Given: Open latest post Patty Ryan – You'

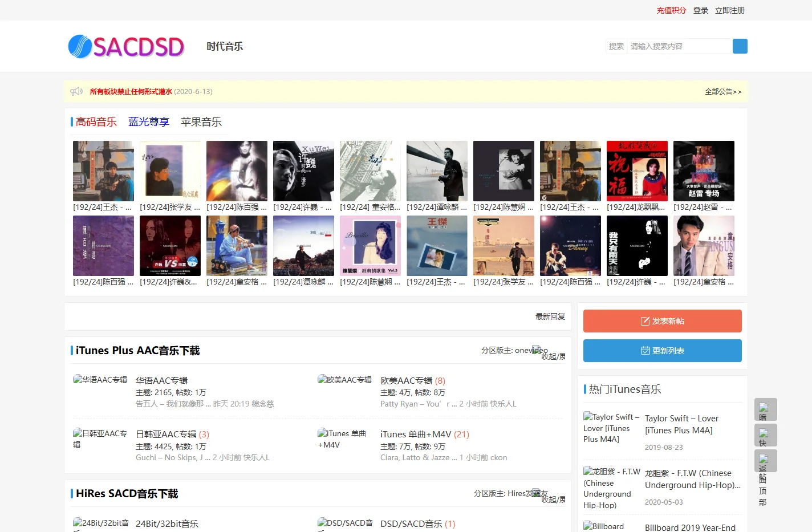Looking at the screenshot, I should [x=419, y=404].
